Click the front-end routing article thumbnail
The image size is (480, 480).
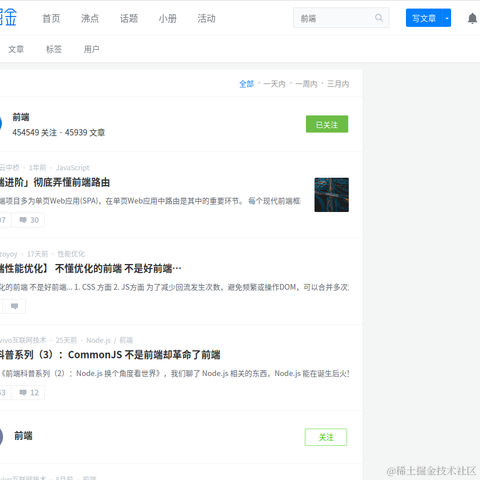tap(331, 195)
